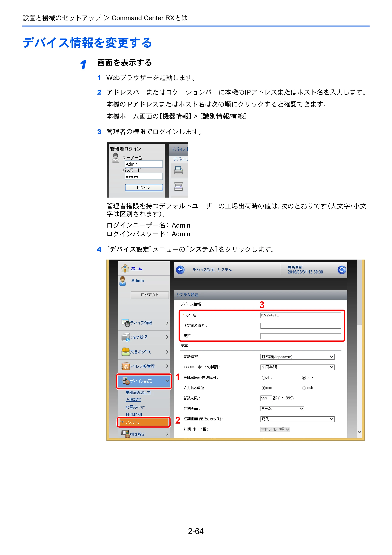The height and width of the screenshot is (555, 392).
Task: Click the printer icon in login screenshot
Action: click(179, 170)
